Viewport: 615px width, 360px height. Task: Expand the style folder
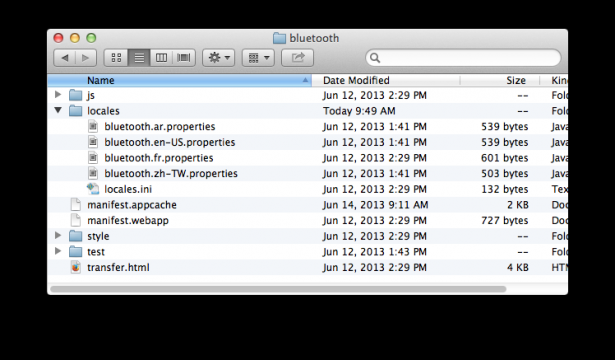click(x=58, y=236)
